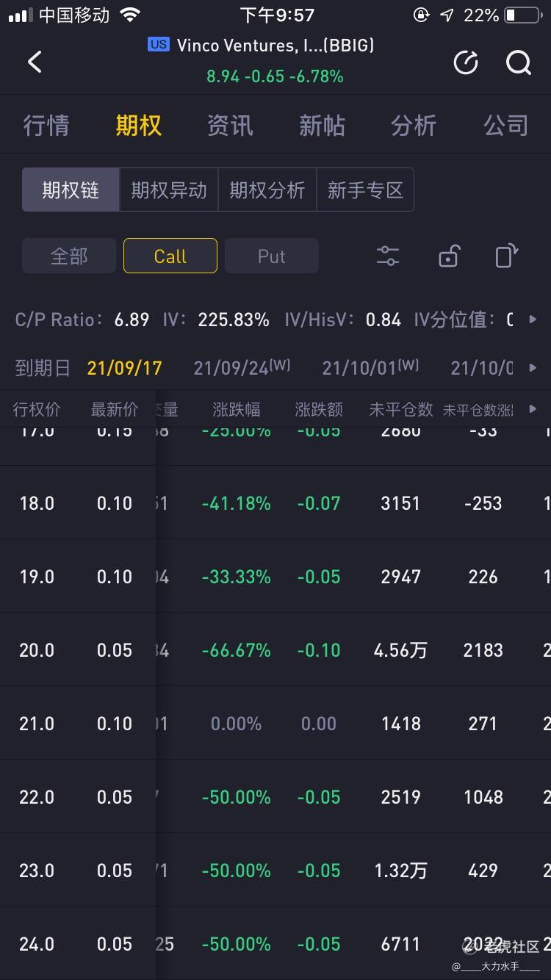Screen dimensions: 551x980
Task: Switch to the 资讯 tab
Action: coord(230,126)
